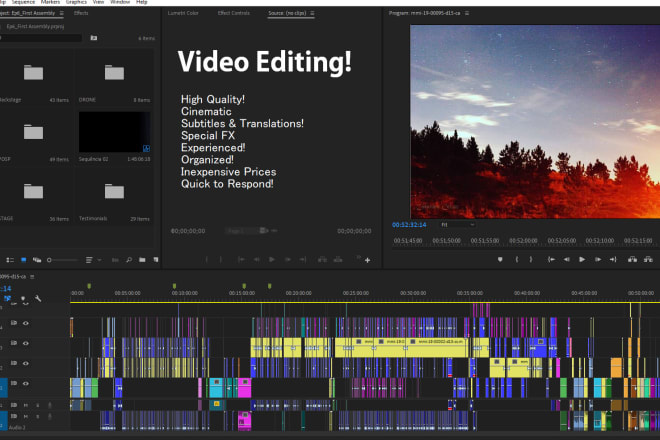The height and width of the screenshot is (440, 660).
Task: Toggle video track 3 eye visibility
Action: point(26,343)
